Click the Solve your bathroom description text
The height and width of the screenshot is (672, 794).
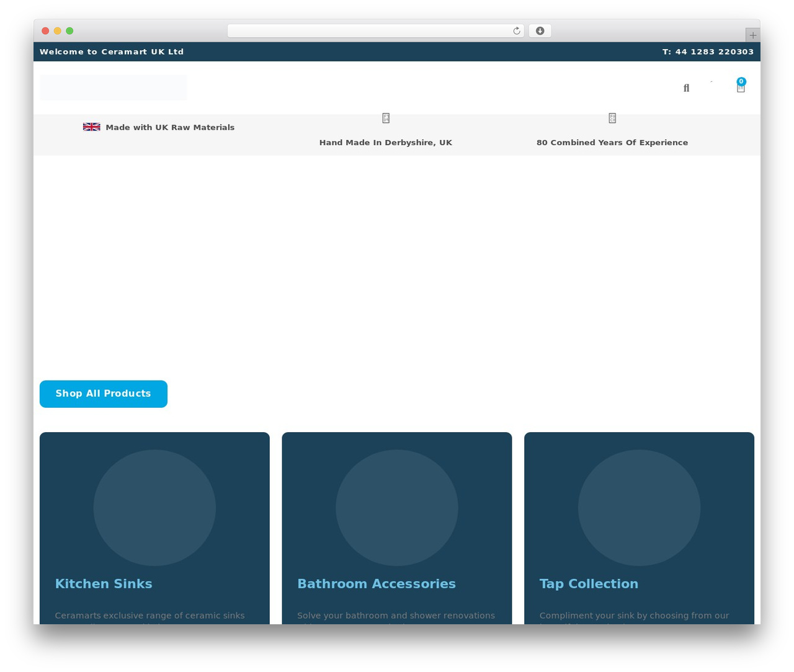pyautogui.click(x=396, y=616)
